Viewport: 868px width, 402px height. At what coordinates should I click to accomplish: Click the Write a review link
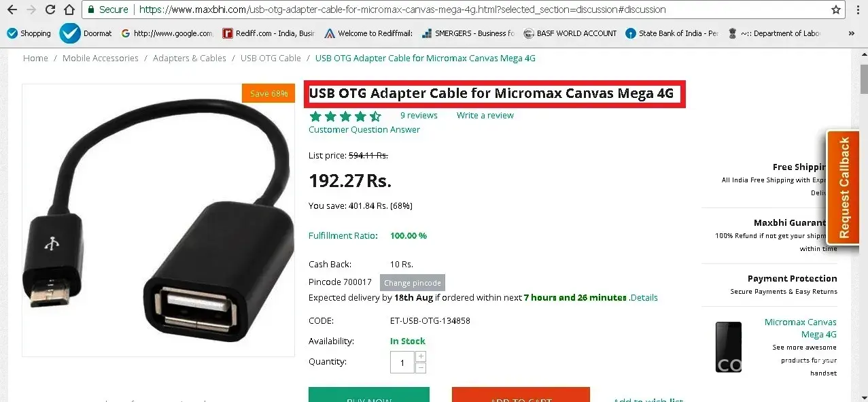[485, 116]
